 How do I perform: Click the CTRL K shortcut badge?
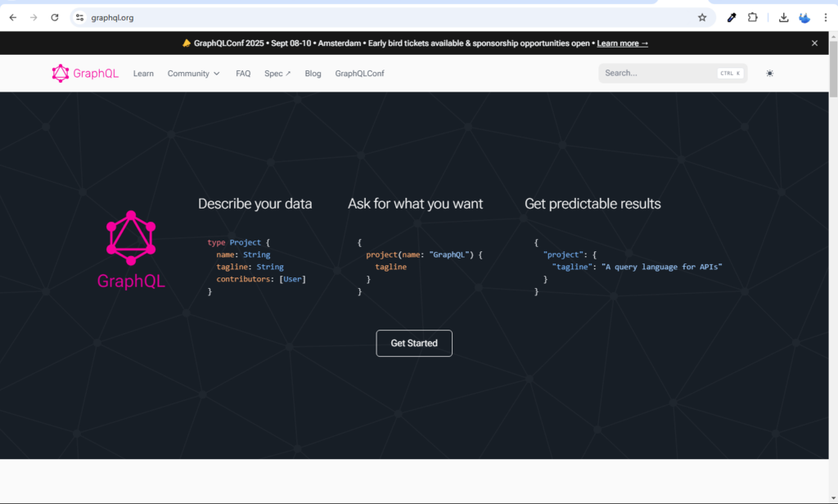pyautogui.click(x=730, y=73)
